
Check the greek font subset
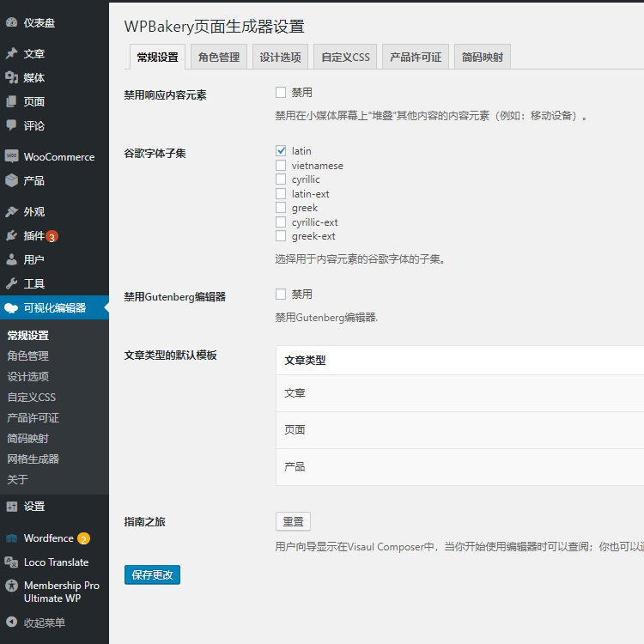pyautogui.click(x=281, y=208)
